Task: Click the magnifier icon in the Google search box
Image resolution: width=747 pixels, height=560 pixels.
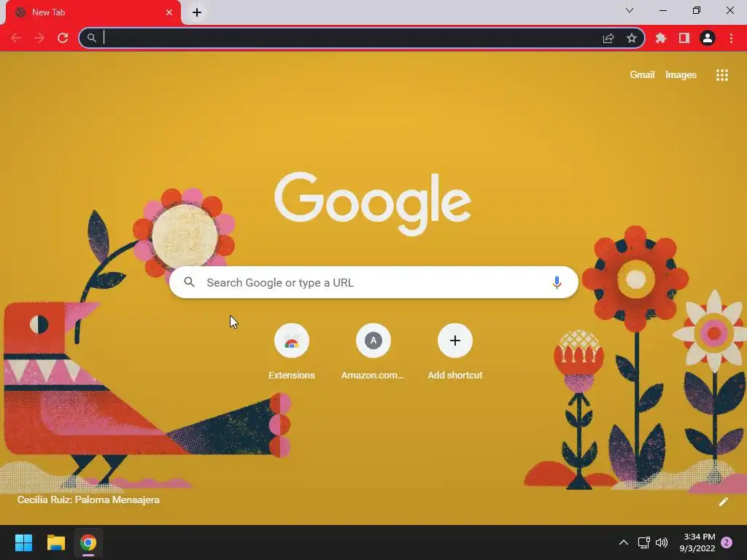Action: tap(189, 282)
